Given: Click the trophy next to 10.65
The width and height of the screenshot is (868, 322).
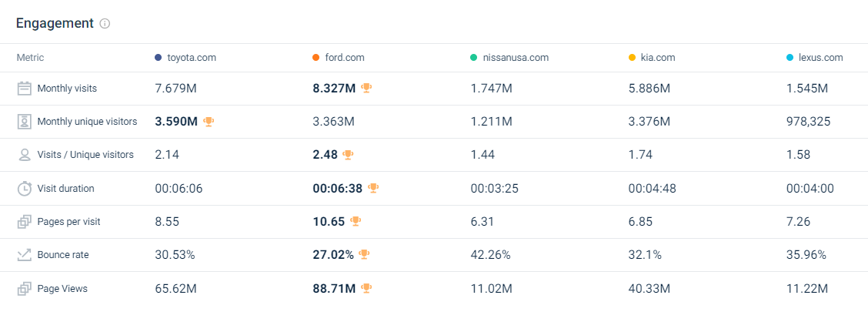Looking at the screenshot, I should (356, 222).
